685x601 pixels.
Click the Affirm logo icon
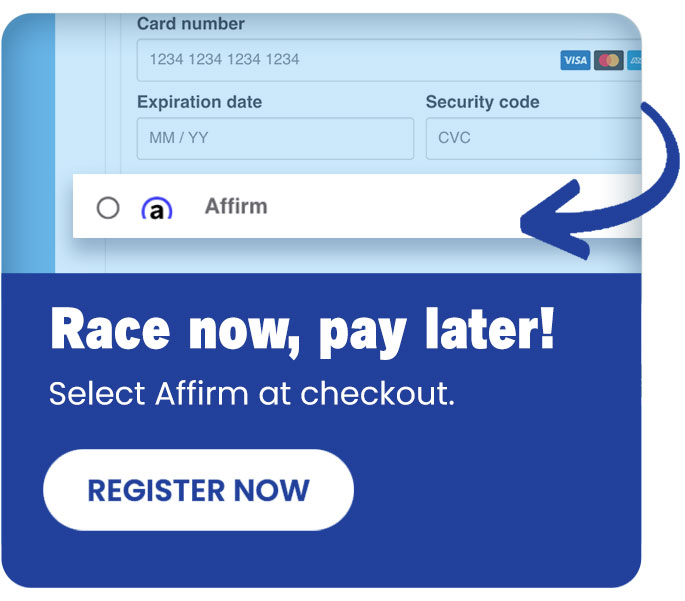point(156,208)
